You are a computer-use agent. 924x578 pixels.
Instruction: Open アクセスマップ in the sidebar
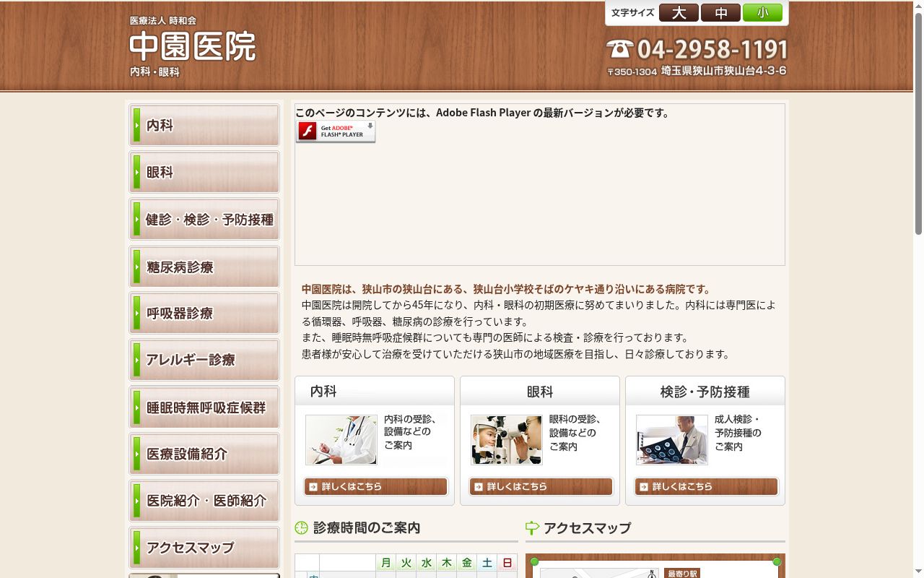coord(204,548)
